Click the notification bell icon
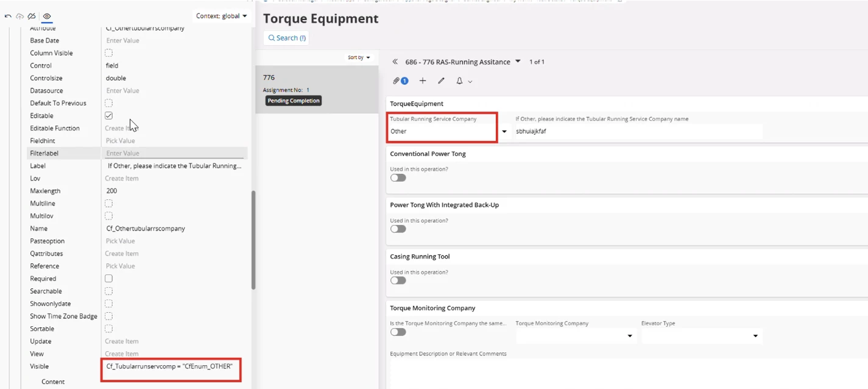This screenshot has height=389, width=868. point(460,80)
